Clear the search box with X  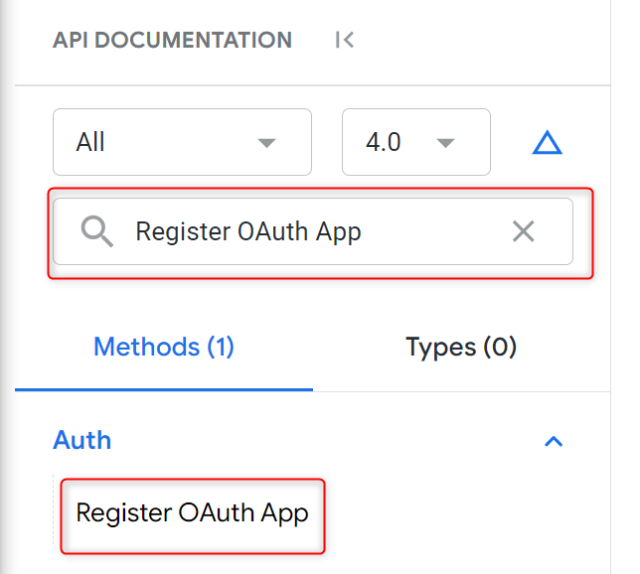pyautogui.click(x=523, y=232)
